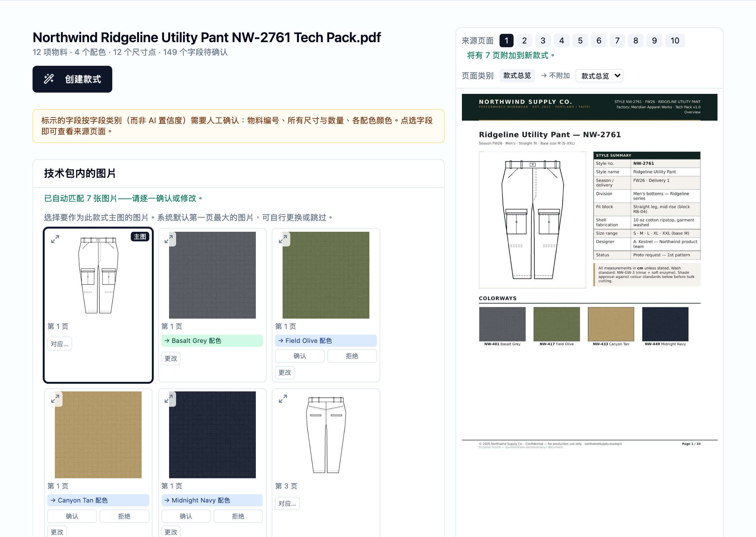756x537 pixels.
Task: Open 对应… selector under main pants image
Action: tap(59, 344)
